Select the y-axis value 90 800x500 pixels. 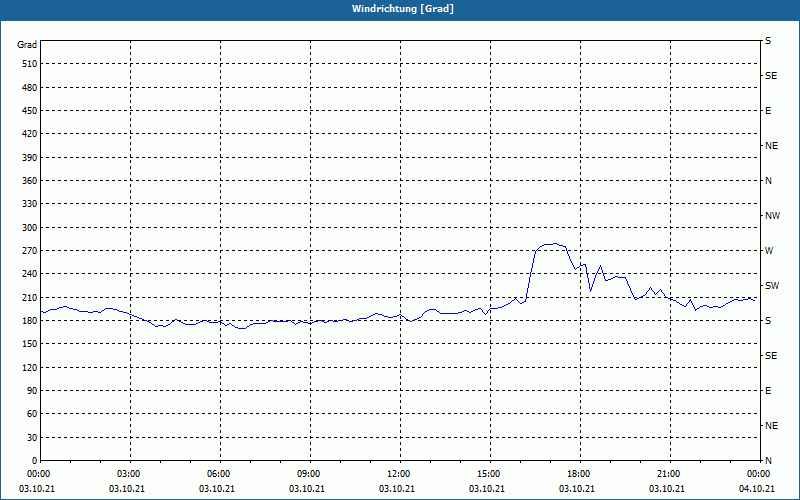pos(32,391)
